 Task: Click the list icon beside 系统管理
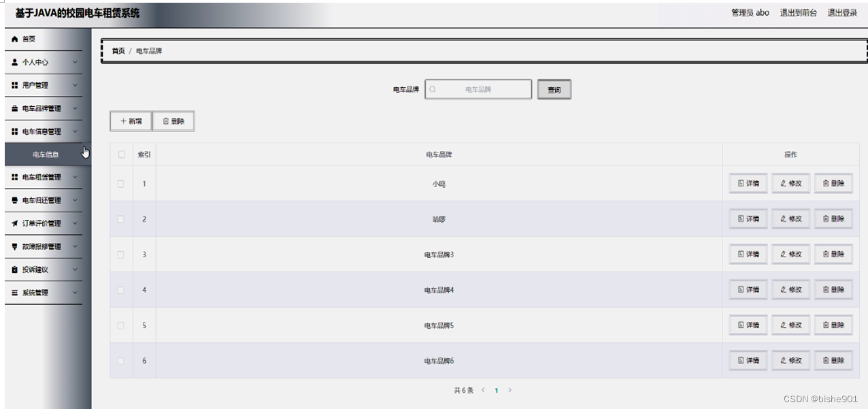coord(15,293)
